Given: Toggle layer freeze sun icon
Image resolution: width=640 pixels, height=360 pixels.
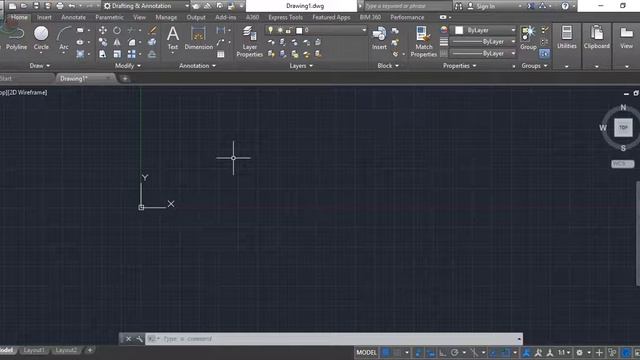Looking at the screenshot, I should click(x=280, y=30).
